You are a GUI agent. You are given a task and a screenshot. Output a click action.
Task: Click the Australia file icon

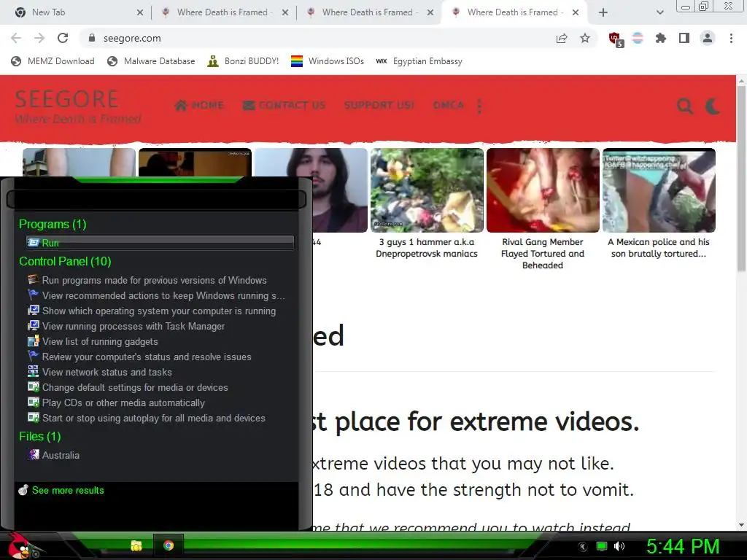coord(34,455)
